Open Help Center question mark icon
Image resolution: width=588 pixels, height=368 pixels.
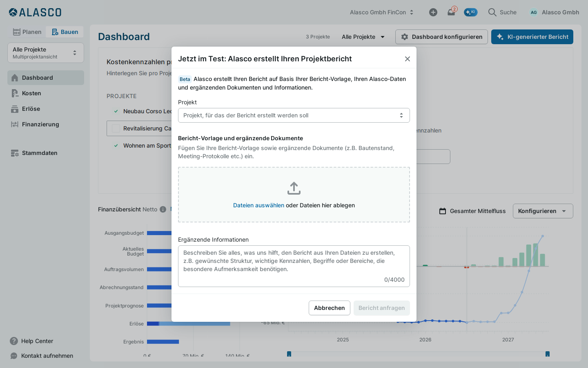(14, 341)
